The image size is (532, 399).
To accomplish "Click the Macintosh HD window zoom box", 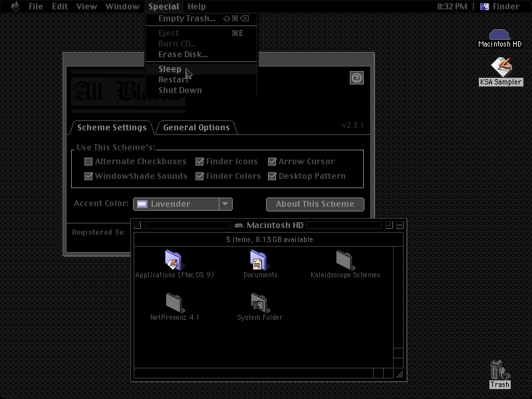I will point(389,225).
